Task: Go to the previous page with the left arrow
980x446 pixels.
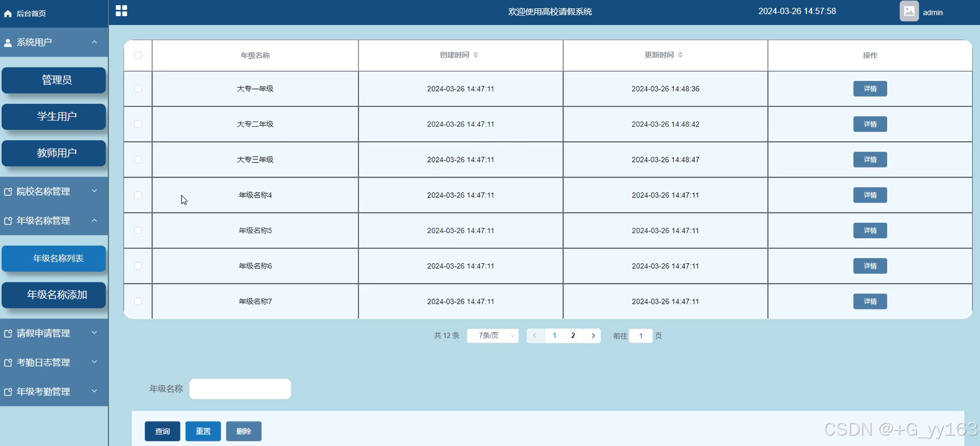Action: click(535, 336)
